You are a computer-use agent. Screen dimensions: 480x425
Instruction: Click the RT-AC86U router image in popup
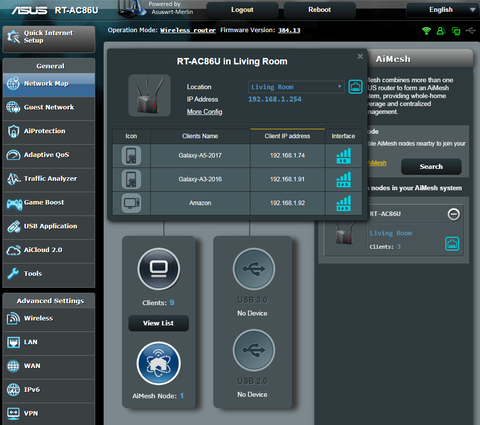coord(149,95)
